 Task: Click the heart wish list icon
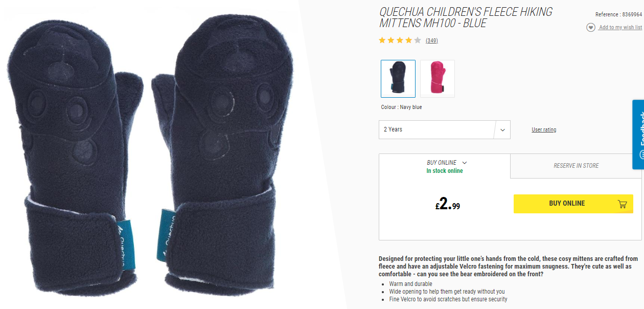(590, 28)
